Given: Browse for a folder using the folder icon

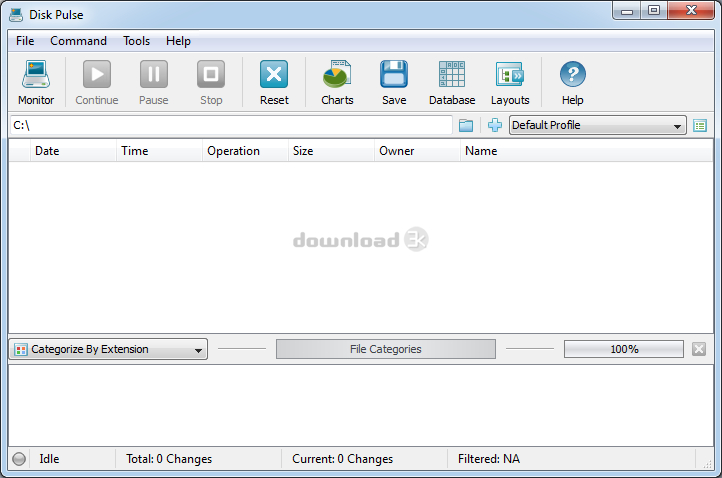Looking at the screenshot, I should pyautogui.click(x=466, y=125).
